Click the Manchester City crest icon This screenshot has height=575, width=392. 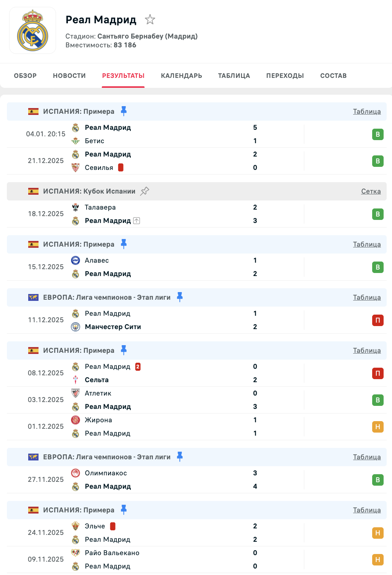tap(76, 327)
